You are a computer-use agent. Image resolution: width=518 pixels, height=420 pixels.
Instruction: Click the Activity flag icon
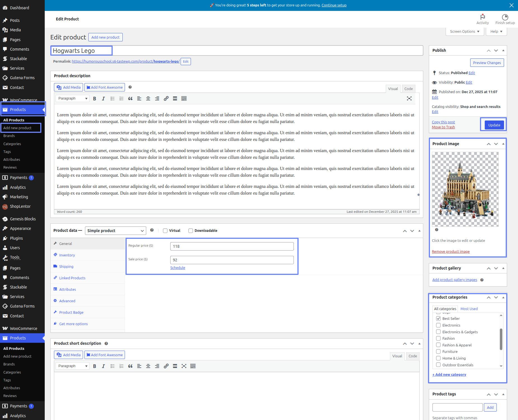pyautogui.click(x=482, y=17)
